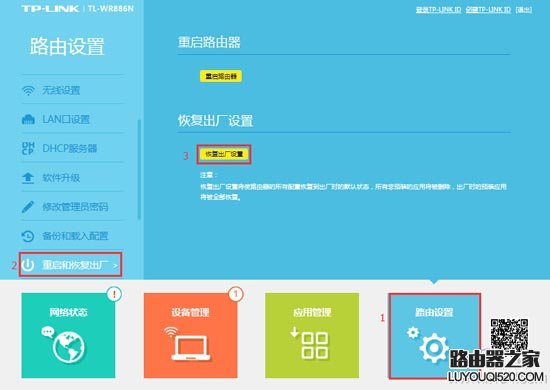Screen dimensions: 550x390
Task: Click the first TP-LINK ID link
Action: coord(438,9)
